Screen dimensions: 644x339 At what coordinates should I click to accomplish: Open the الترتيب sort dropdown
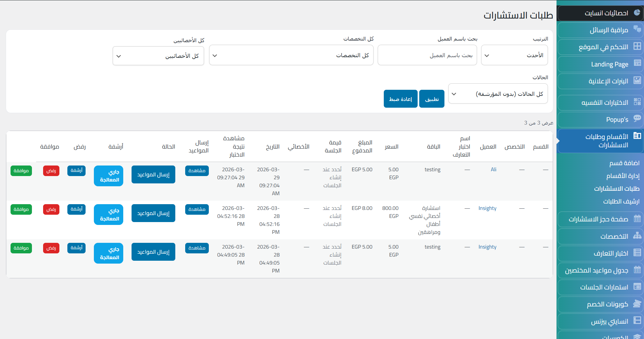514,55
